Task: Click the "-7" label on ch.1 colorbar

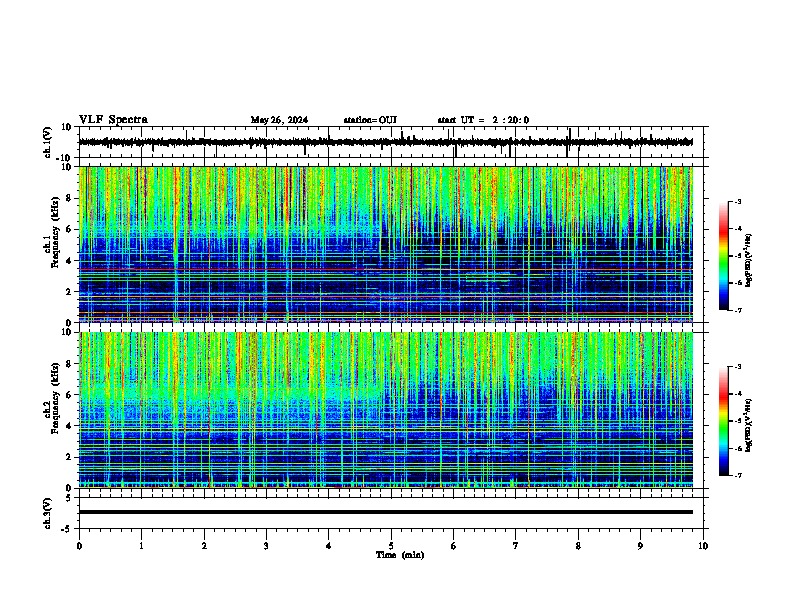Action: pos(737,310)
